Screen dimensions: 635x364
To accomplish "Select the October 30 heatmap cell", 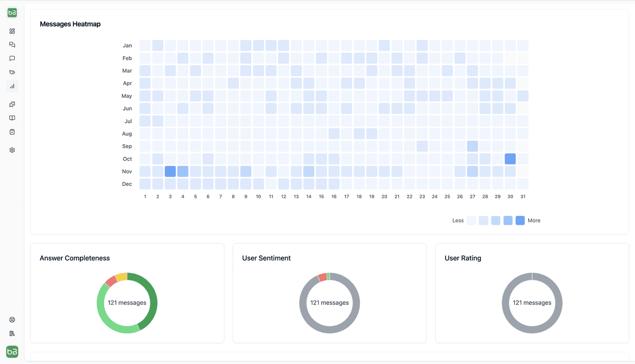I will click(x=510, y=159).
